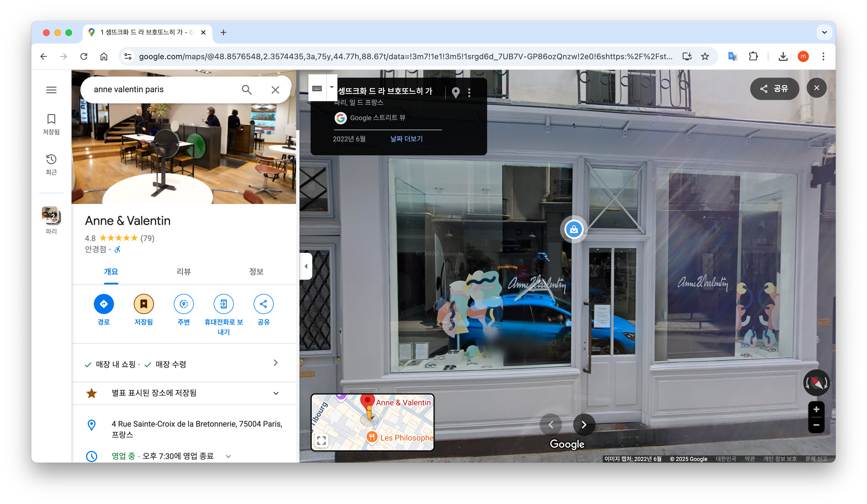Click the compass in Street View
This screenshot has width=867, height=504.
click(816, 382)
